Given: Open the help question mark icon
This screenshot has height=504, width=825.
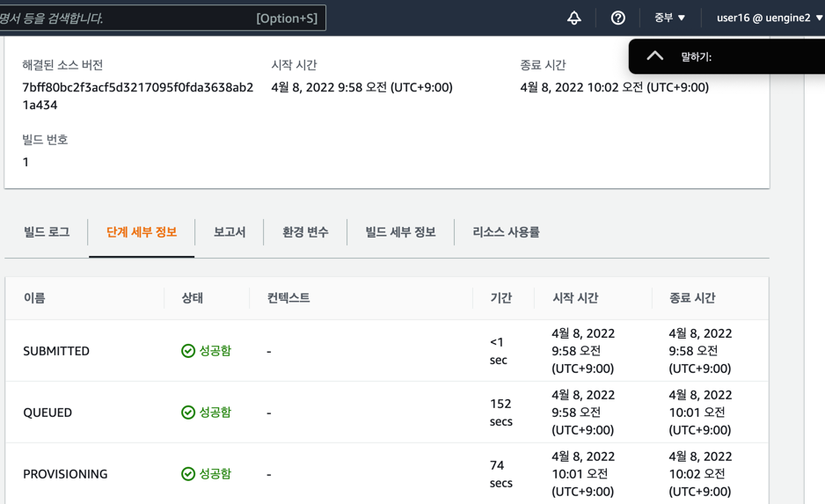Looking at the screenshot, I should (617, 18).
